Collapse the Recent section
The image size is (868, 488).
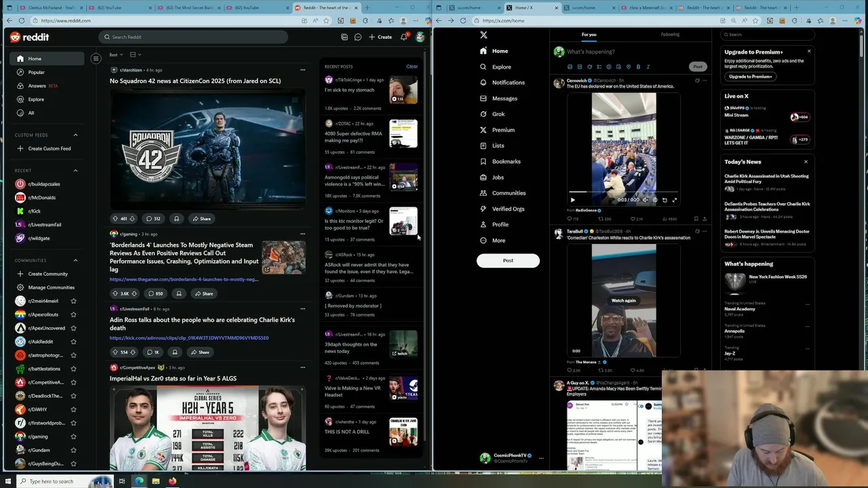(x=75, y=171)
